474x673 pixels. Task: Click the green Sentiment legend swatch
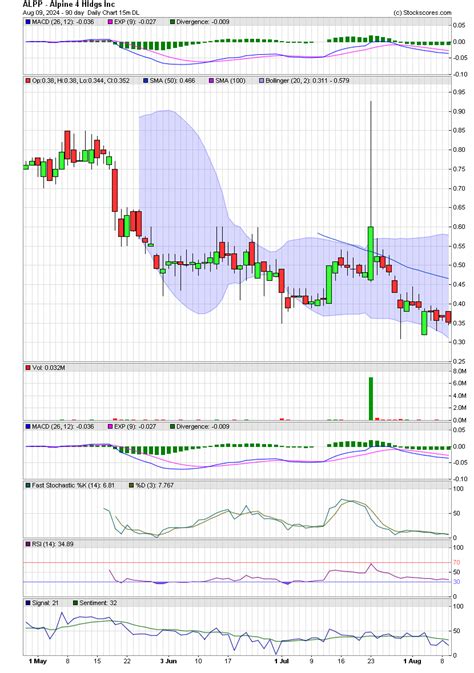[x=75, y=603]
